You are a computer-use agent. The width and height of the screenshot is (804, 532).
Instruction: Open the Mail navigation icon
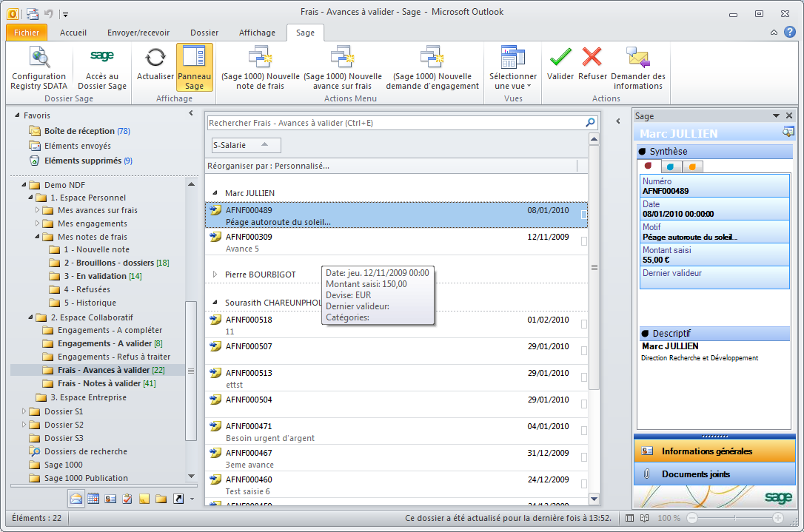76,498
